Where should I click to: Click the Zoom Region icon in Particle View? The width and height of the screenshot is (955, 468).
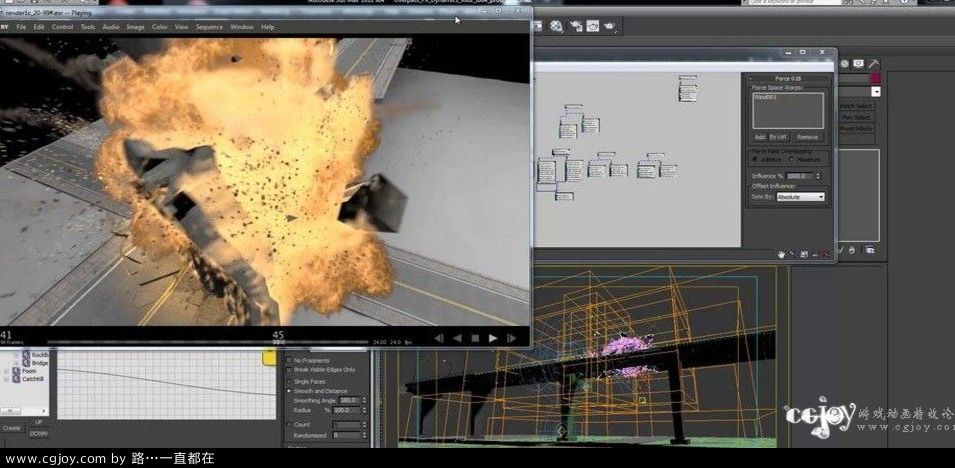[x=804, y=254]
